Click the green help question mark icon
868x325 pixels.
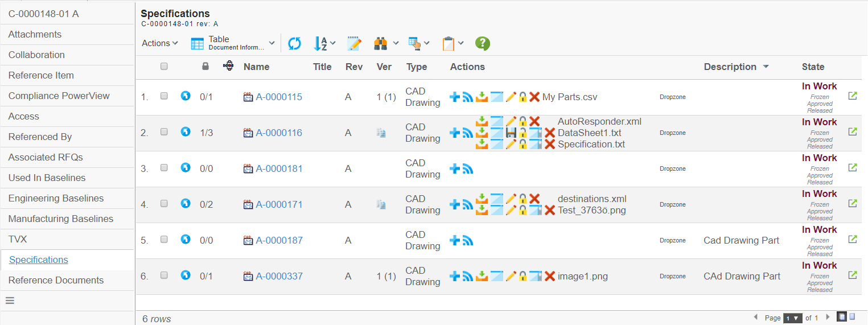coord(483,43)
